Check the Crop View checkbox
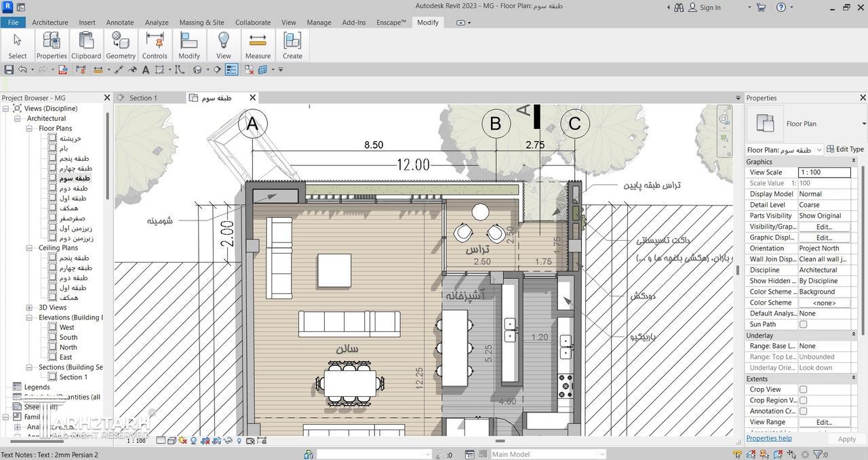Screen dimensions: 868x460 point(803,389)
